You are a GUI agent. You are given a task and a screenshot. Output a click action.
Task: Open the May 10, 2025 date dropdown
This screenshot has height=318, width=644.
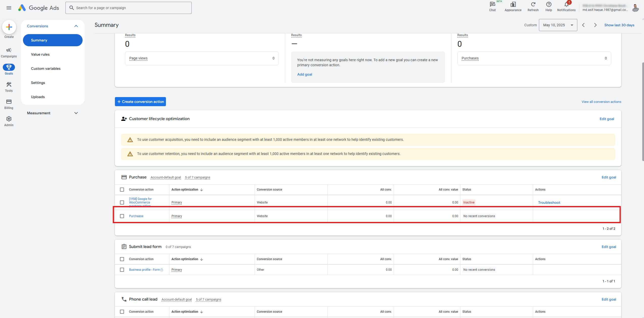(x=558, y=25)
